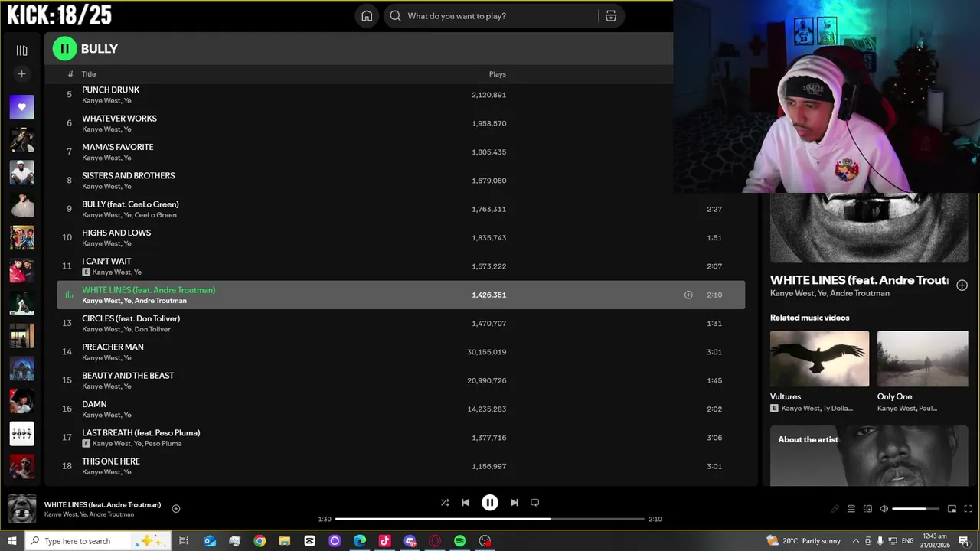
Task: Open Outlook from taskbar
Action: tap(210, 541)
